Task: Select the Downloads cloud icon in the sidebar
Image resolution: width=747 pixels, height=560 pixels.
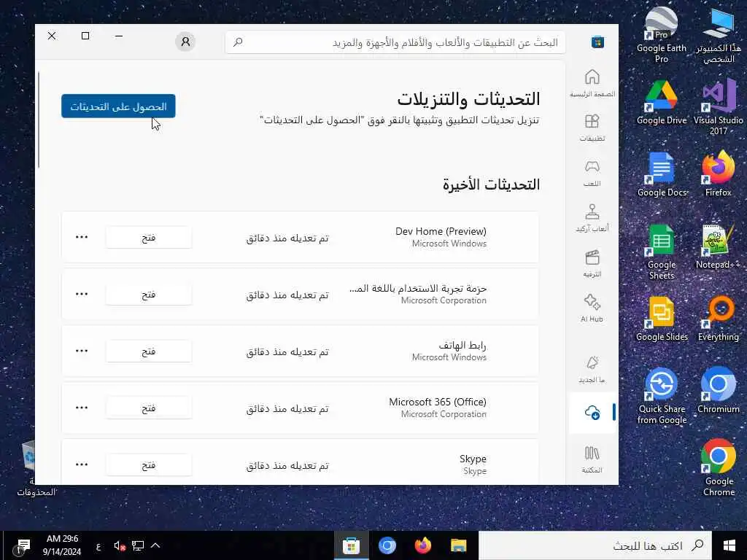Action: coord(592,413)
